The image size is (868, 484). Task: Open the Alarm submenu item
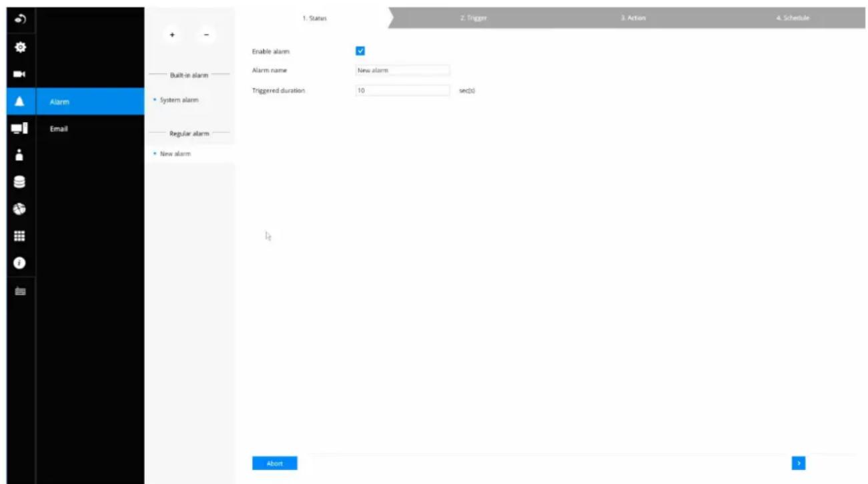coord(90,101)
